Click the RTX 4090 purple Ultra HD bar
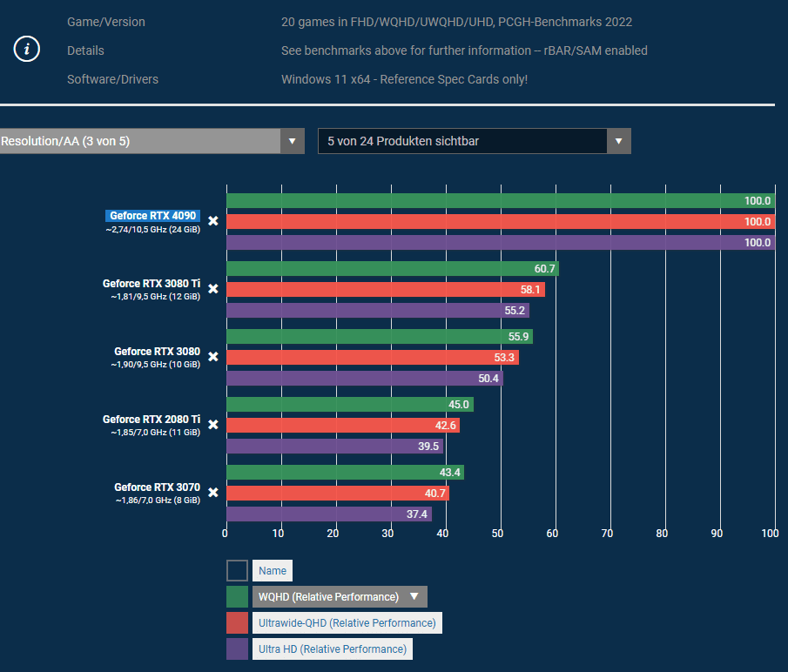The width and height of the screenshot is (788, 672). click(x=501, y=243)
